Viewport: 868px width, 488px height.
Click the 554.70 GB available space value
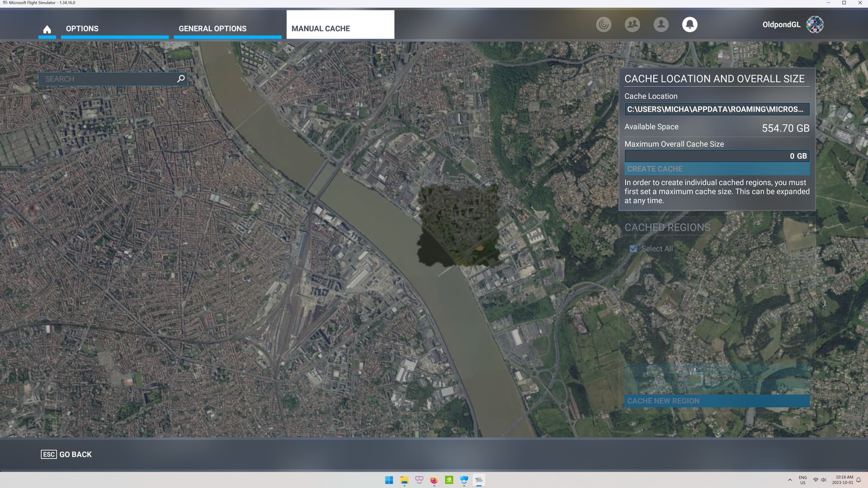click(786, 128)
